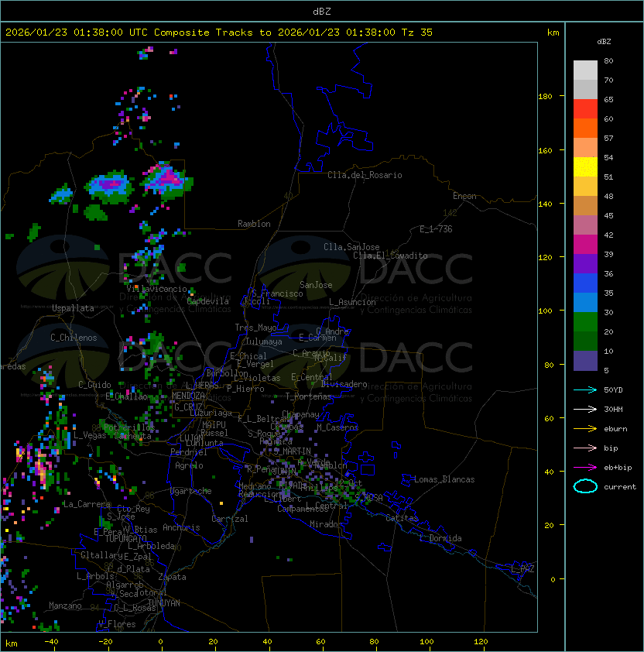Click the 'Ugarteche' map label
Image resolution: width=644 pixels, height=652 pixels.
click(x=191, y=491)
